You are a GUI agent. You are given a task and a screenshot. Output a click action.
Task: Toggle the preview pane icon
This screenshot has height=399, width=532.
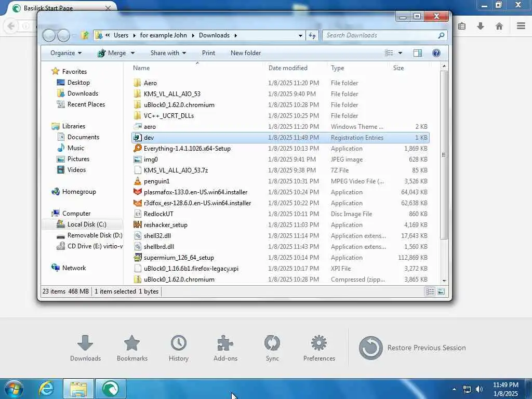pyautogui.click(x=418, y=53)
